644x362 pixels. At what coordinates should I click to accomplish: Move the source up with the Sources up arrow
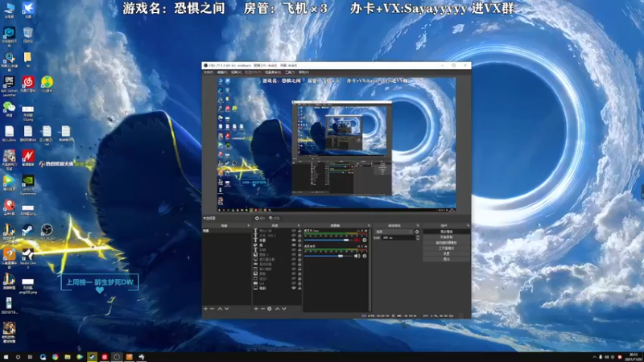click(277, 309)
